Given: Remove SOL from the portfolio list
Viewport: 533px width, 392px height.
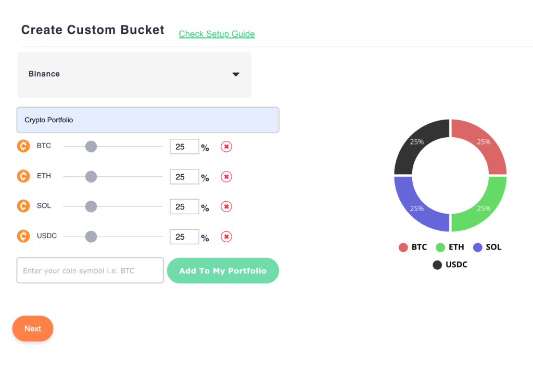Looking at the screenshot, I should pyautogui.click(x=226, y=207).
